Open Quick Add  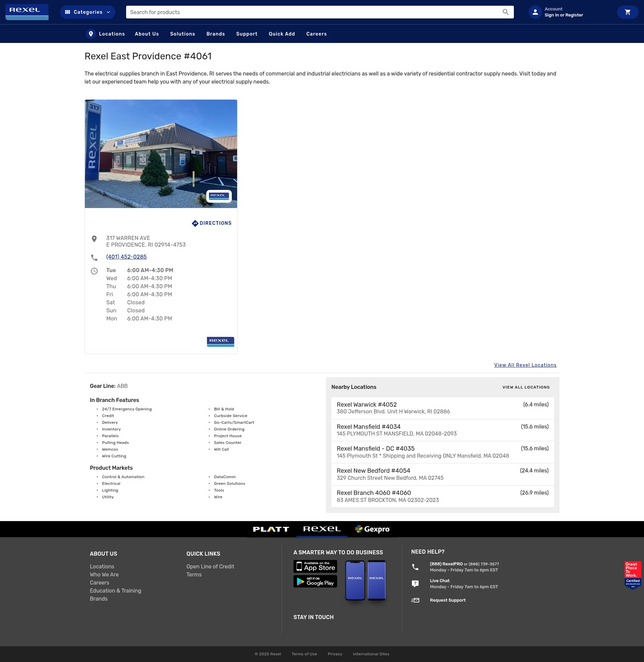coord(282,34)
